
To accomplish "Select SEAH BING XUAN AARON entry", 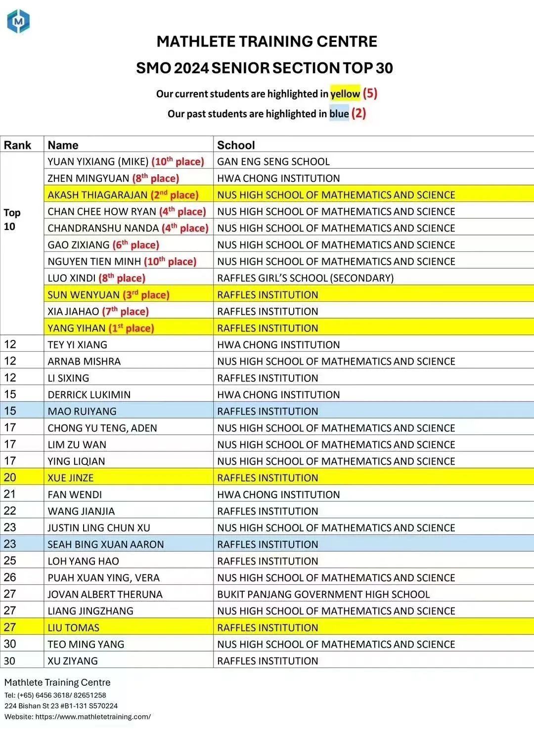I will [105, 544].
